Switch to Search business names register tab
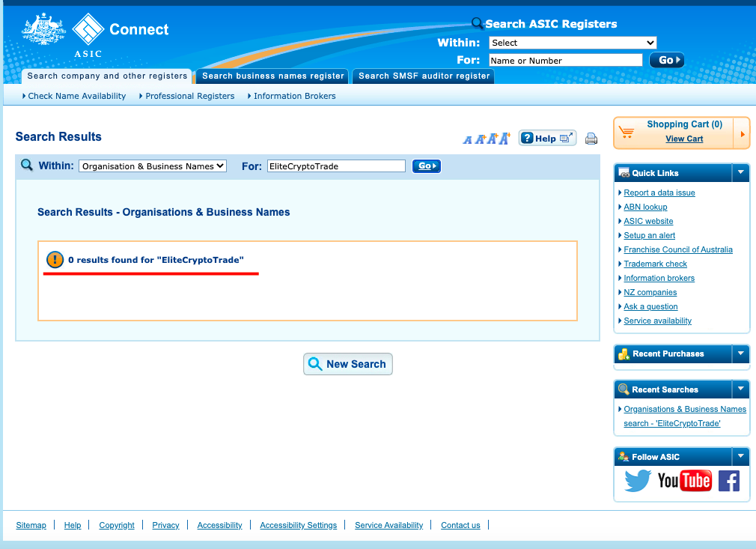The height and width of the screenshot is (549, 756). pyautogui.click(x=273, y=76)
